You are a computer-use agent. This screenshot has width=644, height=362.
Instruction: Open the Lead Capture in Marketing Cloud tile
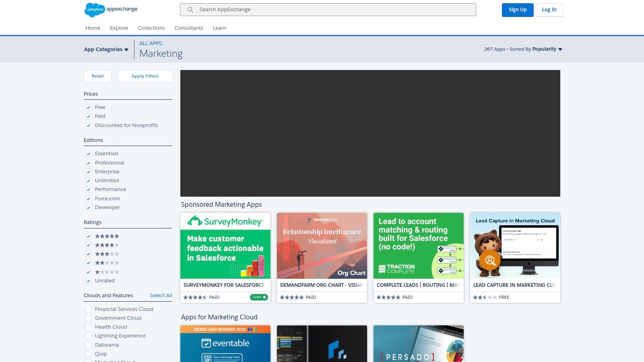pyautogui.click(x=515, y=258)
